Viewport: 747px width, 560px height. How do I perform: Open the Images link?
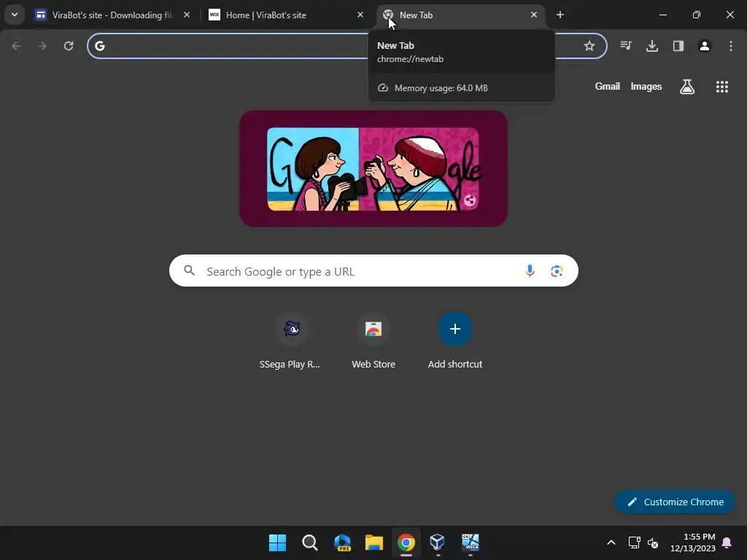coord(646,86)
